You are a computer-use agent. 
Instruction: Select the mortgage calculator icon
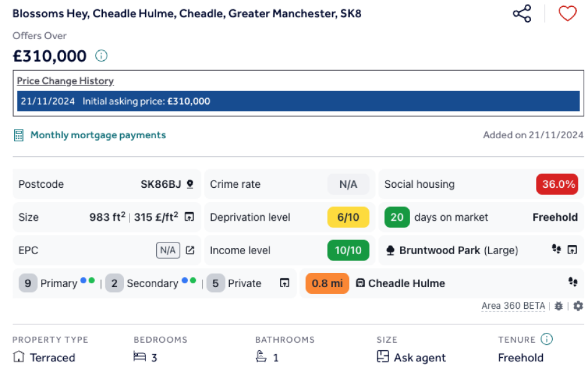[x=19, y=135]
